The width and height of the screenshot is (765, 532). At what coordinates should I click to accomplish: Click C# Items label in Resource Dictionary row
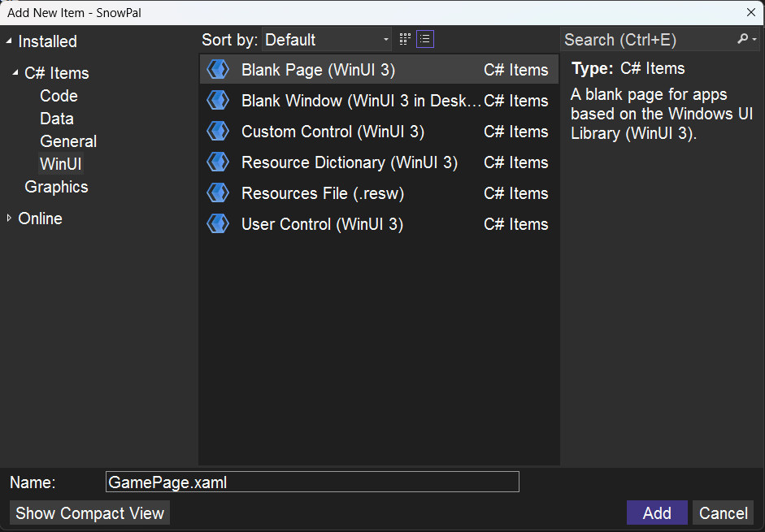click(x=516, y=162)
